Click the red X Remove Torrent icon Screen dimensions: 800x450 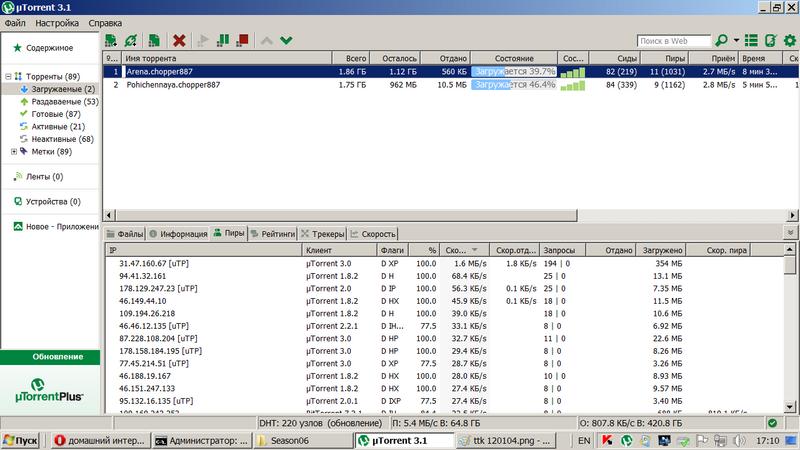tap(179, 40)
